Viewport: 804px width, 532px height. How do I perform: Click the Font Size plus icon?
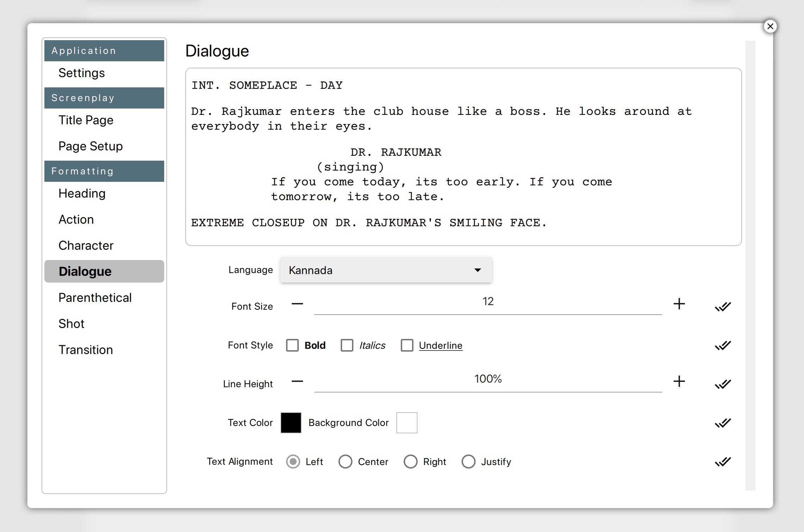click(679, 304)
